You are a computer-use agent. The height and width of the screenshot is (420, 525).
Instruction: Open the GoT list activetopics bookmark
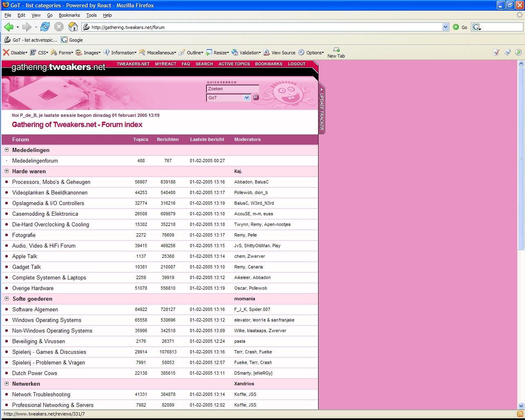[x=31, y=40]
